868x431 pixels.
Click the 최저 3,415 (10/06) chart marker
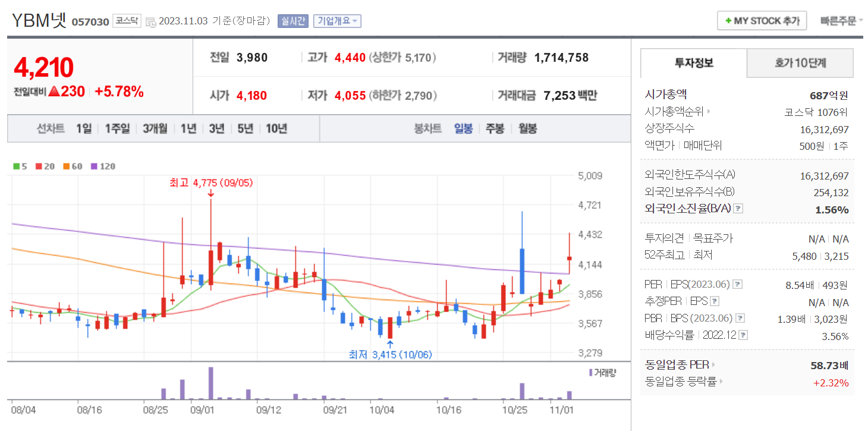tap(390, 355)
